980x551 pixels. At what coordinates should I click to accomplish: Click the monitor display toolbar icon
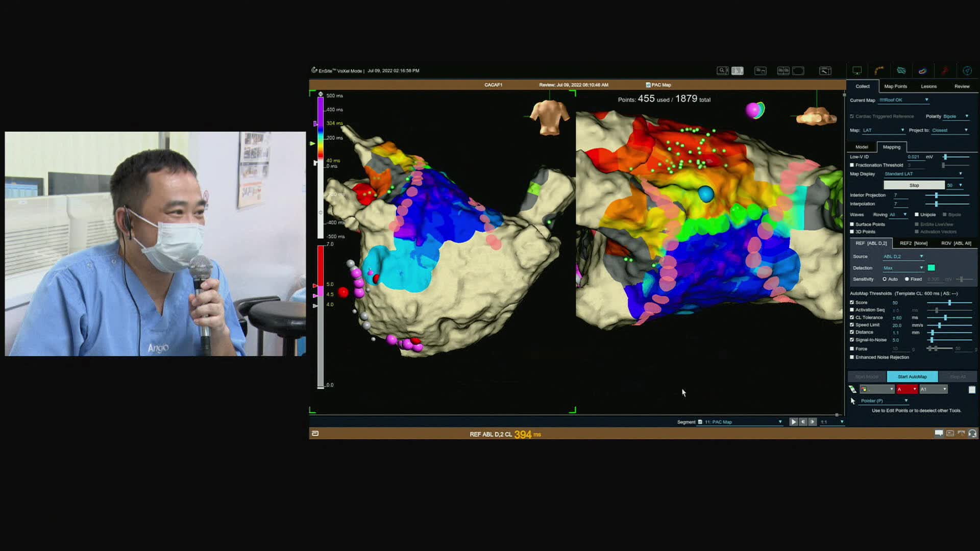(857, 71)
